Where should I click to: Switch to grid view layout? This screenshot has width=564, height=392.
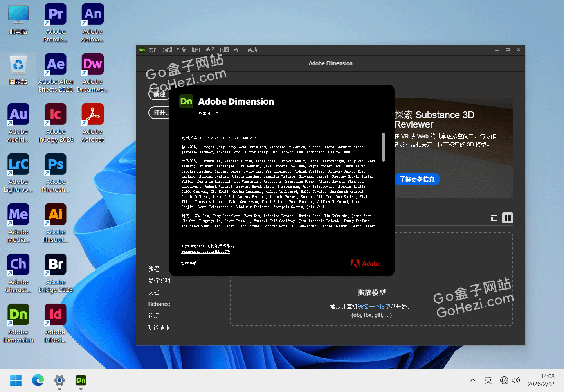tap(508, 218)
